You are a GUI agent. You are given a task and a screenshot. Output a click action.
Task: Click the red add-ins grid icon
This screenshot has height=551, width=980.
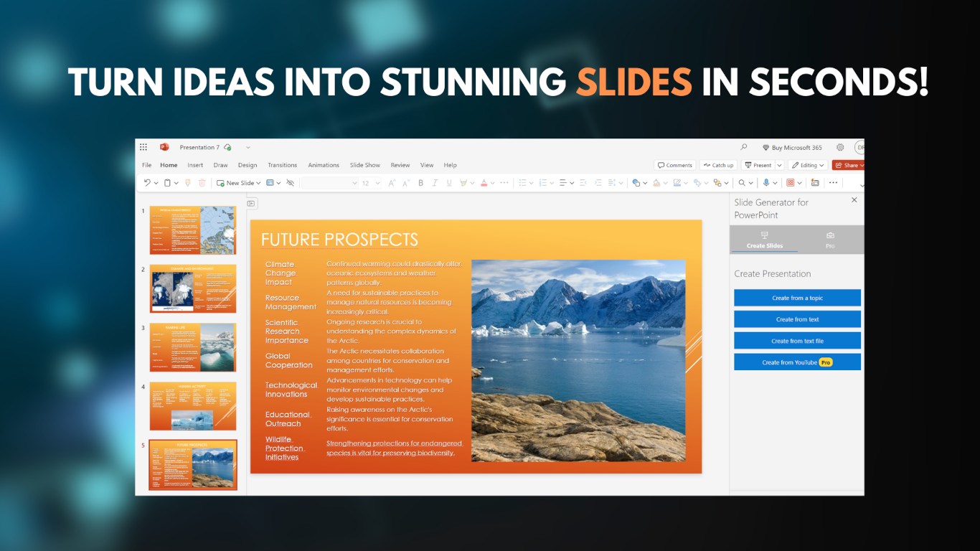tap(791, 183)
